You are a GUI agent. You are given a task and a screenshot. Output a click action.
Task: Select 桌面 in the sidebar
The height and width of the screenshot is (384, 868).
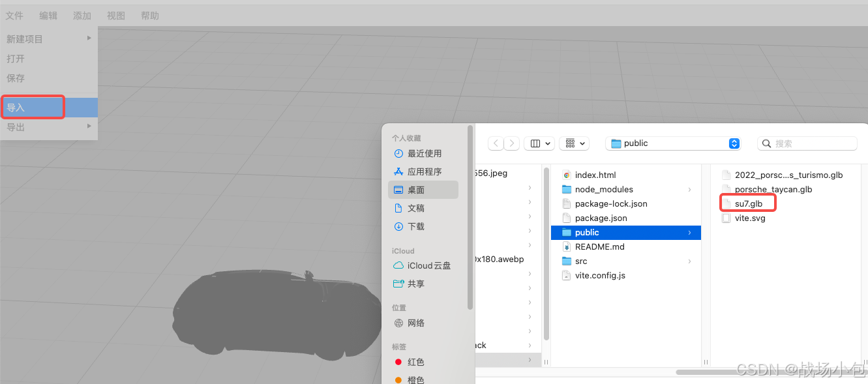coord(423,190)
